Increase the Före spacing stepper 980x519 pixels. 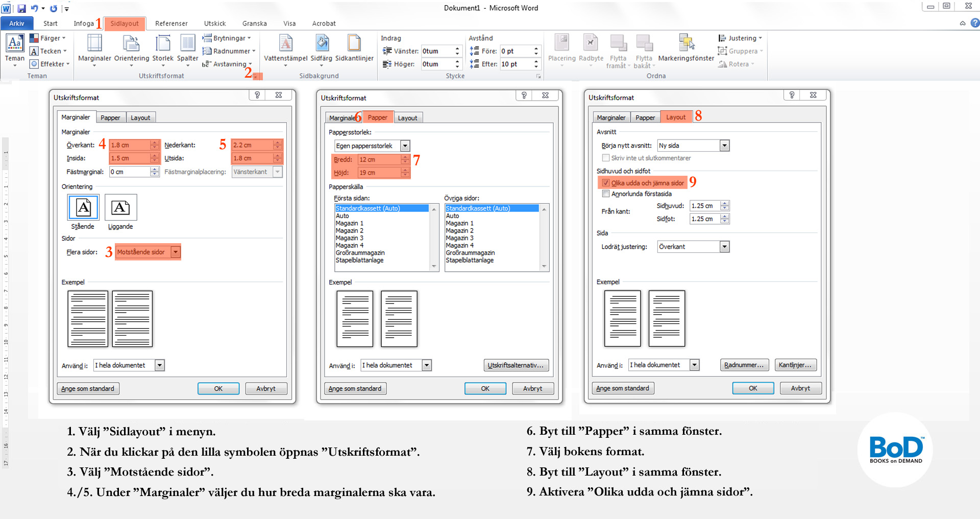tap(536, 49)
